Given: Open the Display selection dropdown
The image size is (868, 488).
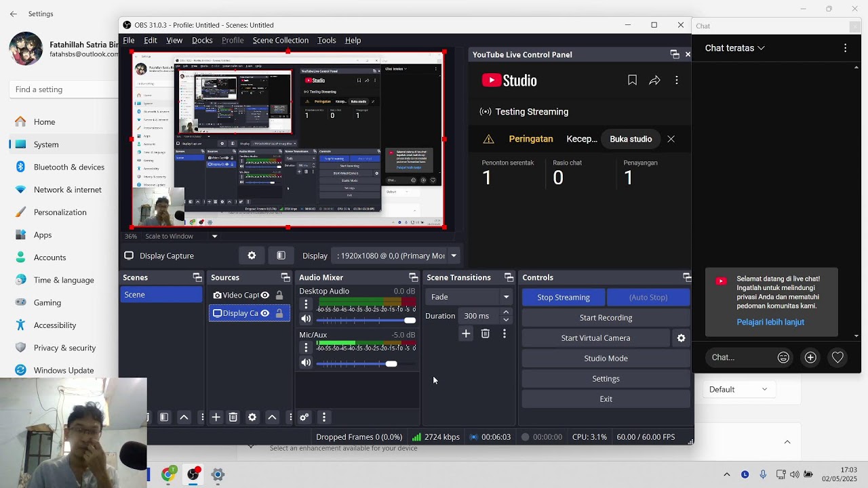Looking at the screenshot, I should coord(397,256).
